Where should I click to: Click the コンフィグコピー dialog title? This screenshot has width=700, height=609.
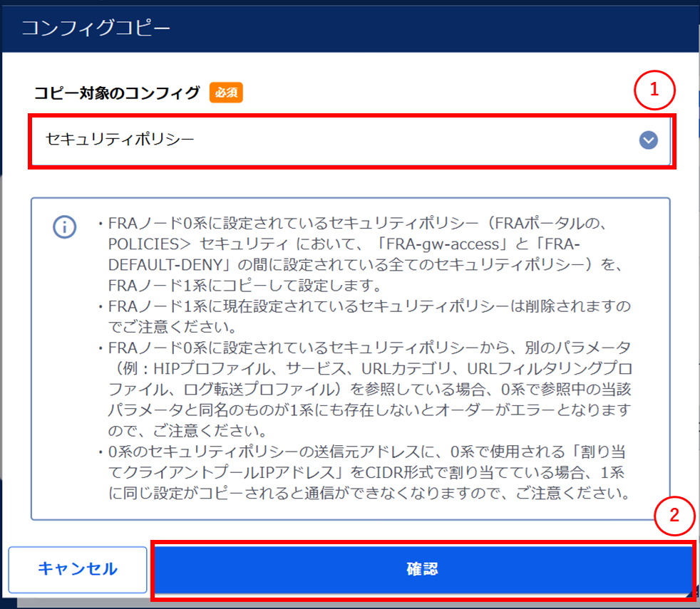[x=96, y=28]
